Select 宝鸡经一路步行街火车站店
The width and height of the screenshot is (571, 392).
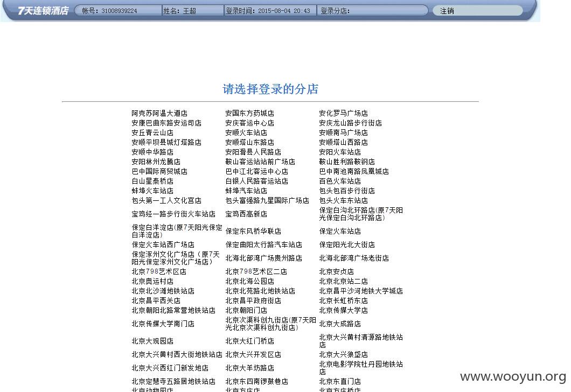pyautogui.click(x=173, y=214)
